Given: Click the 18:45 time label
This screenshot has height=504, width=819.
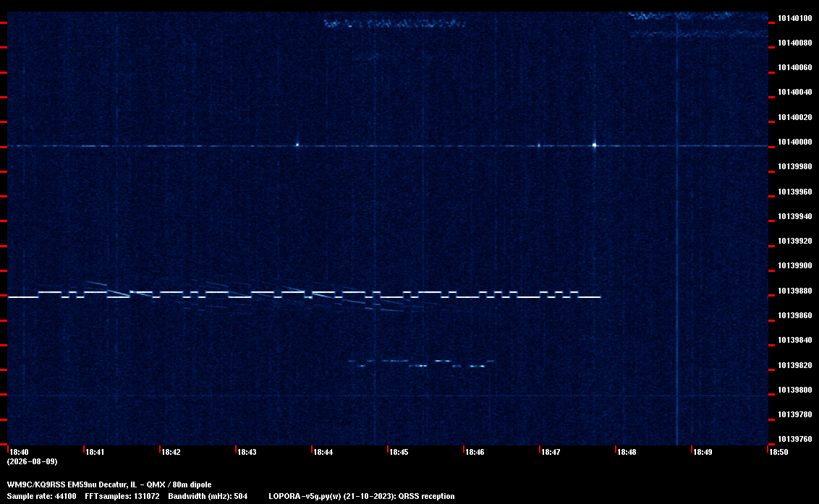Looking at the screenshot, I should pyautogui.click(x=399, y=452).
